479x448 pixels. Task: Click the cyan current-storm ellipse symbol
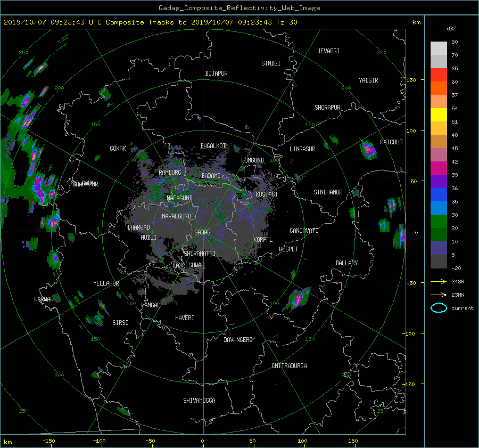(x=439, y=308)
